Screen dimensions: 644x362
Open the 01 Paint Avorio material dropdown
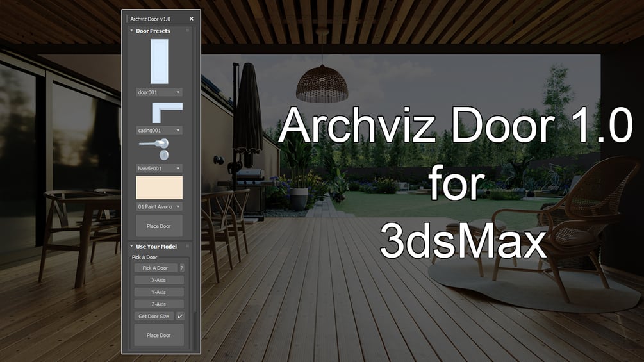click(159, 206)
